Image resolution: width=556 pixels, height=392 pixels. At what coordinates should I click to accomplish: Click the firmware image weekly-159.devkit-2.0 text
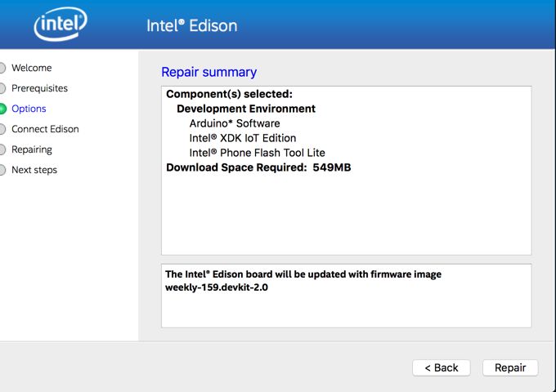(x=217, y=287)
